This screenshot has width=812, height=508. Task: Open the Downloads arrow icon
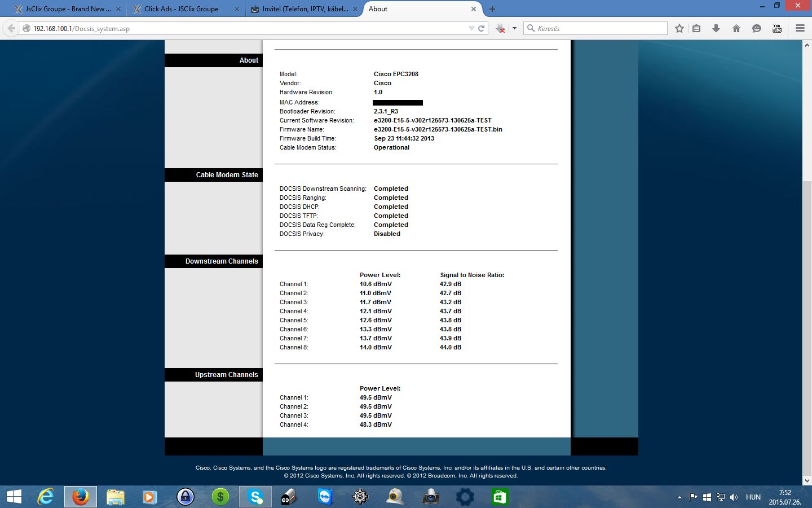[x=716, y=28]
